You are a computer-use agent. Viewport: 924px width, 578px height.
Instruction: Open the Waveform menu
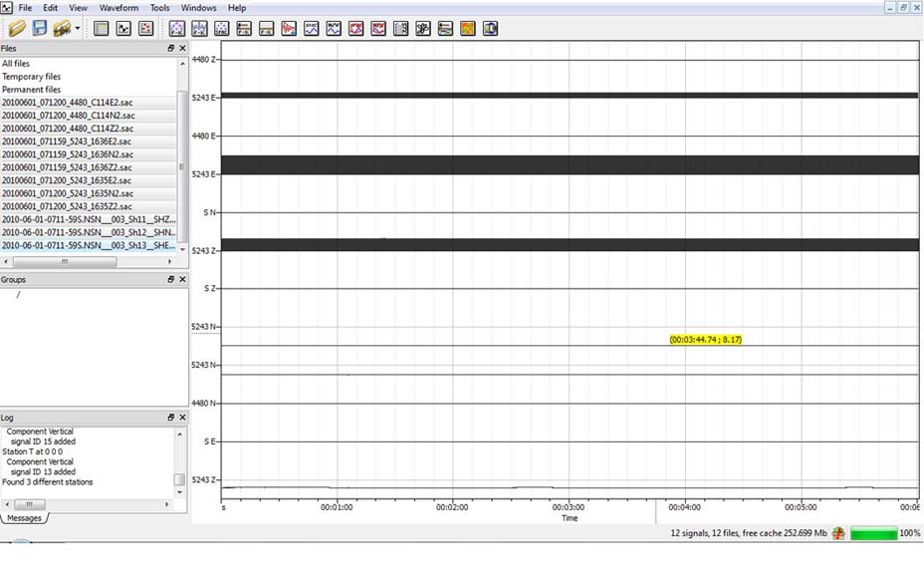point(118,8)
